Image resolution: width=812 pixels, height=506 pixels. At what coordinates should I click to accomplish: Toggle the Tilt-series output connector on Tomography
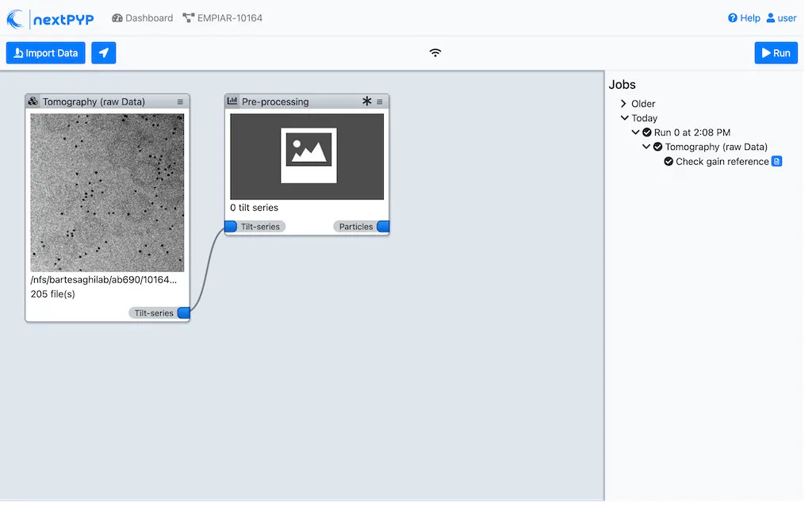tap(183, 312)
